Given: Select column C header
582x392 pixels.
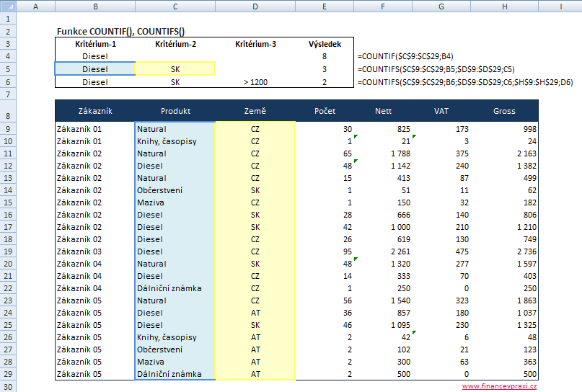Looking at the screenshot, I should [x=175, y=6].
